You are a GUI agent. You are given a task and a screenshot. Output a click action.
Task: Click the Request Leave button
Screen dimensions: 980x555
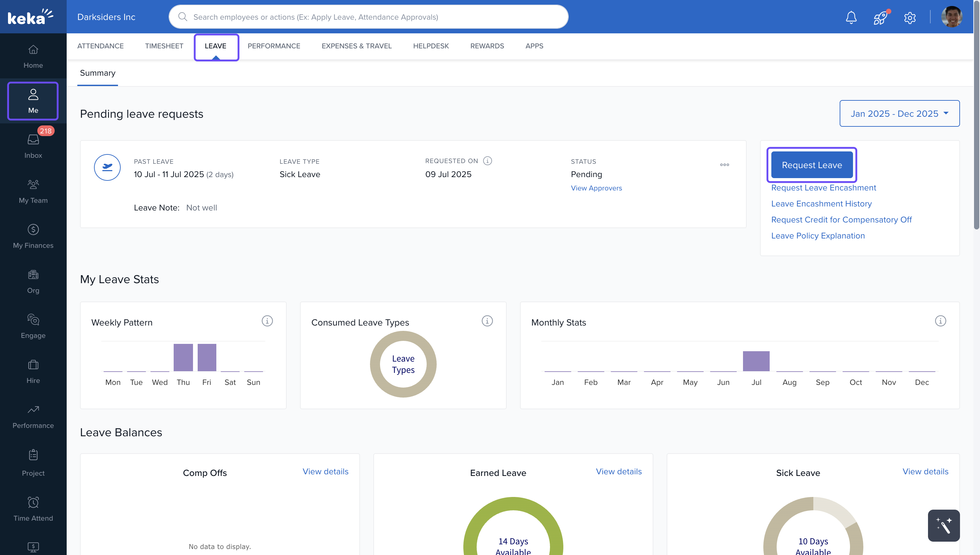point(812,165)
